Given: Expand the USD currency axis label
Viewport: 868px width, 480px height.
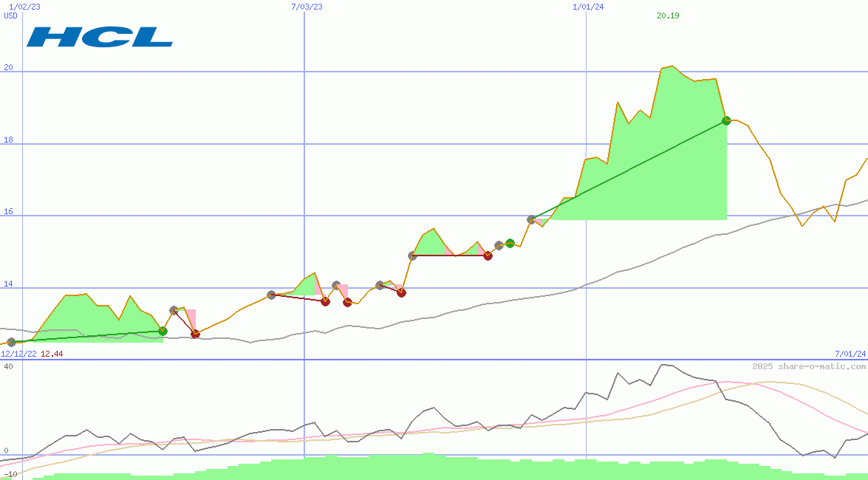Looking at the screenshot, I should click(x=9, y=16).
